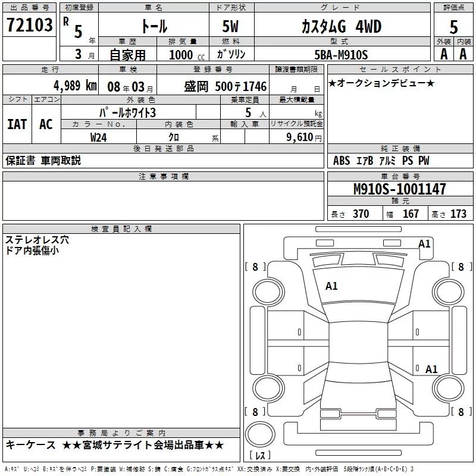Click the length value 370

361,214
